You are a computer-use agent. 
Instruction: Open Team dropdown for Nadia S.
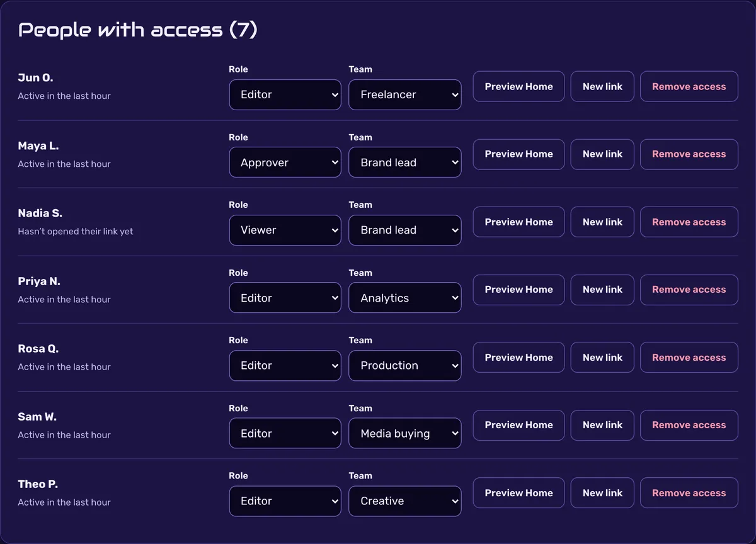tap(404, 230)
